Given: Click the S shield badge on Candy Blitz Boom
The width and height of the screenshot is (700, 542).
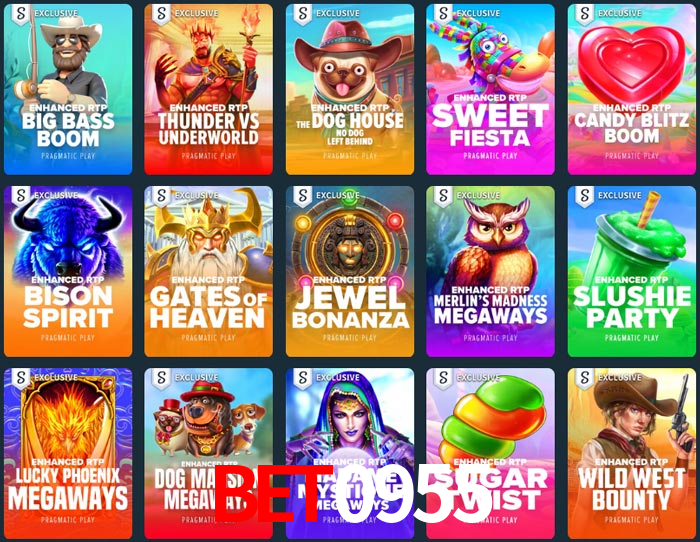Looking at the screenshot, I should click(584, 14).
